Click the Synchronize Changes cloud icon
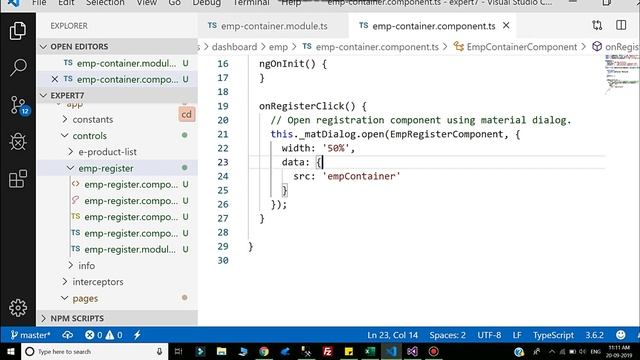 click(x=68, y=335)
